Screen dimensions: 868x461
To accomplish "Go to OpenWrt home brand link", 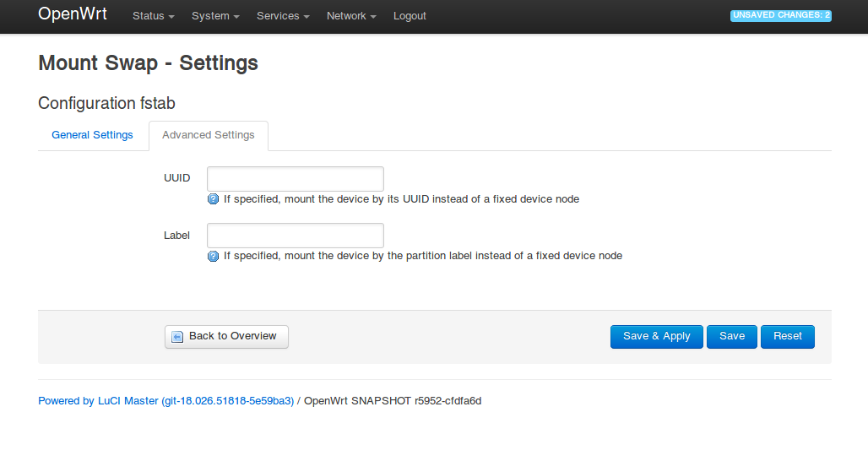I will click(x=73, y=14).
